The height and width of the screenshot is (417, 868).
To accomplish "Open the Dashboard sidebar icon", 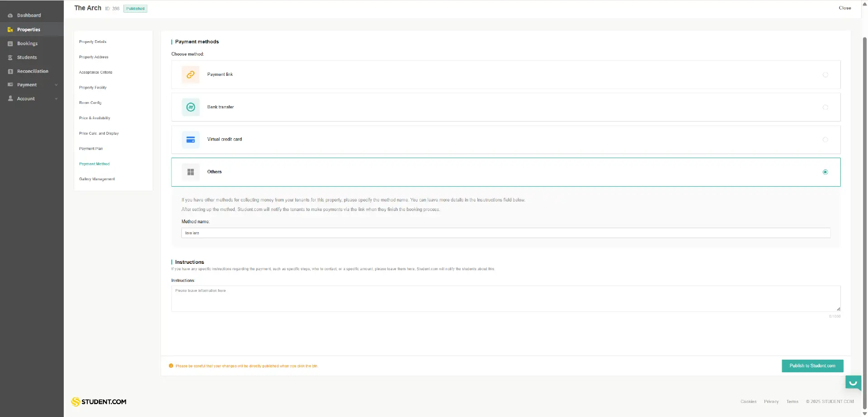I will tap(10, 15).
